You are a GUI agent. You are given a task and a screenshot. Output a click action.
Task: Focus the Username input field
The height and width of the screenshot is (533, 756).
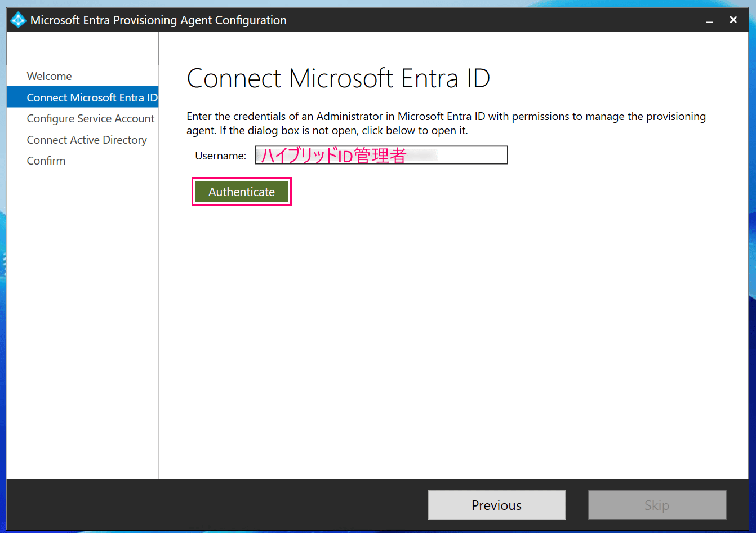point(381,155)
